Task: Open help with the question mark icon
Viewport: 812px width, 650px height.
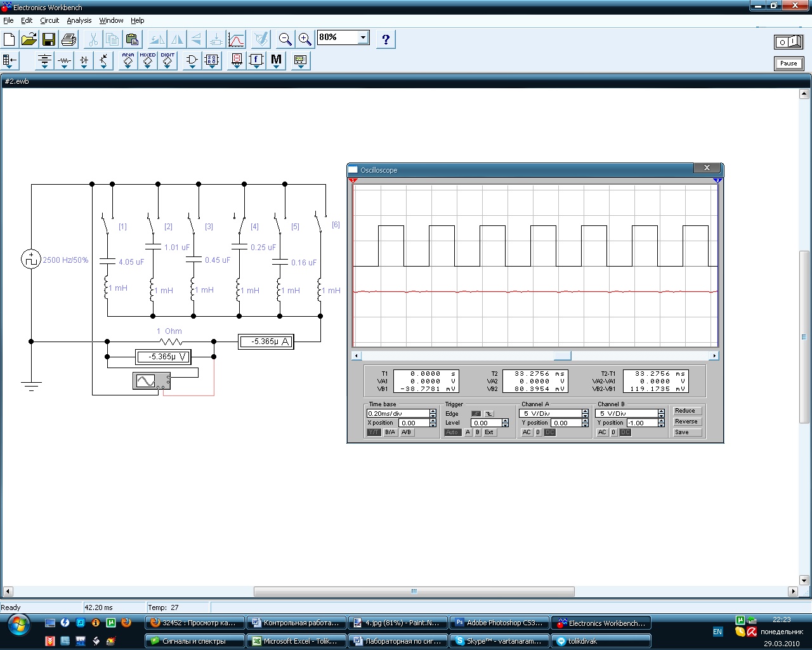Action: coord(386,39)
